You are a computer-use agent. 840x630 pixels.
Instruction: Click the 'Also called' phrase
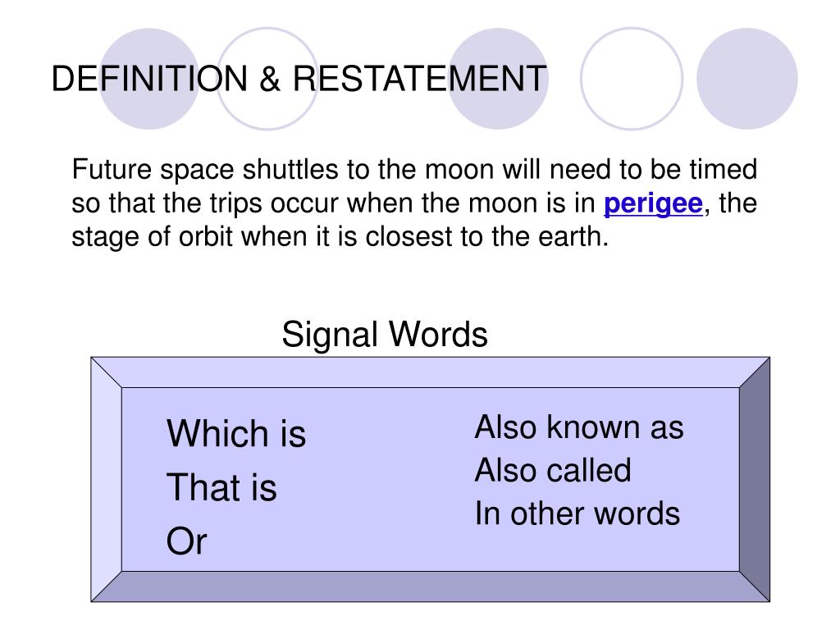tap(553, 470)
